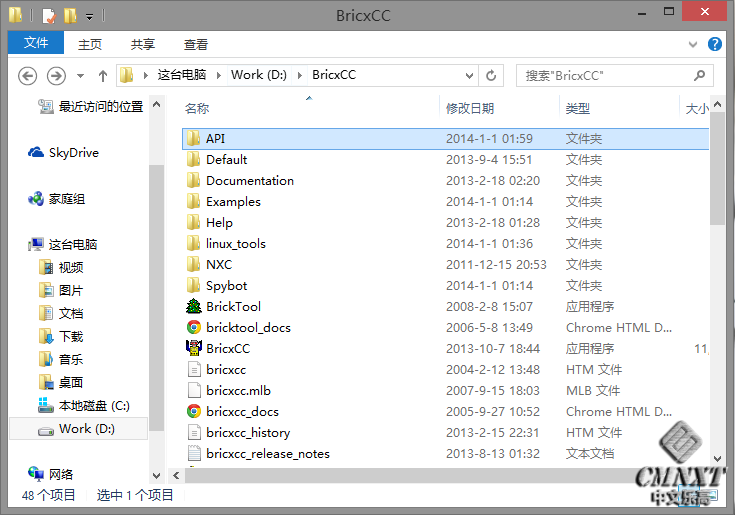The width and height of the screenshot is (735, 515).
Task: Open Explorer help question mark
Action: [x=714, y=44]
